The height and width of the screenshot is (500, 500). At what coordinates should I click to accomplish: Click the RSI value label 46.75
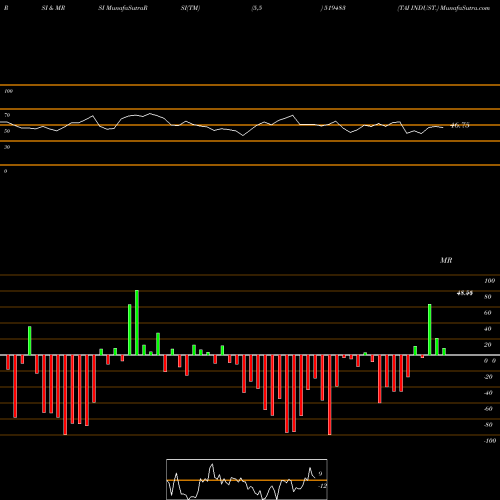click(460, 125)
